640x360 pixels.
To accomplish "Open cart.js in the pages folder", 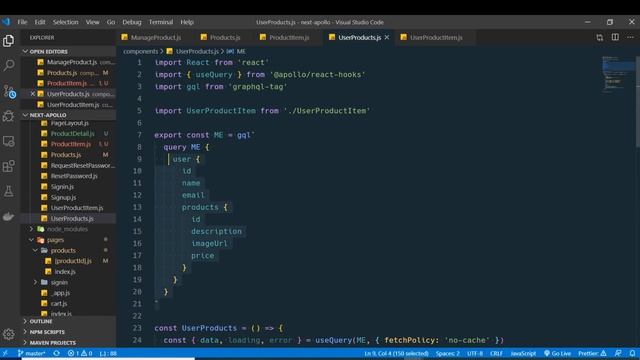I will coord(59,303).
